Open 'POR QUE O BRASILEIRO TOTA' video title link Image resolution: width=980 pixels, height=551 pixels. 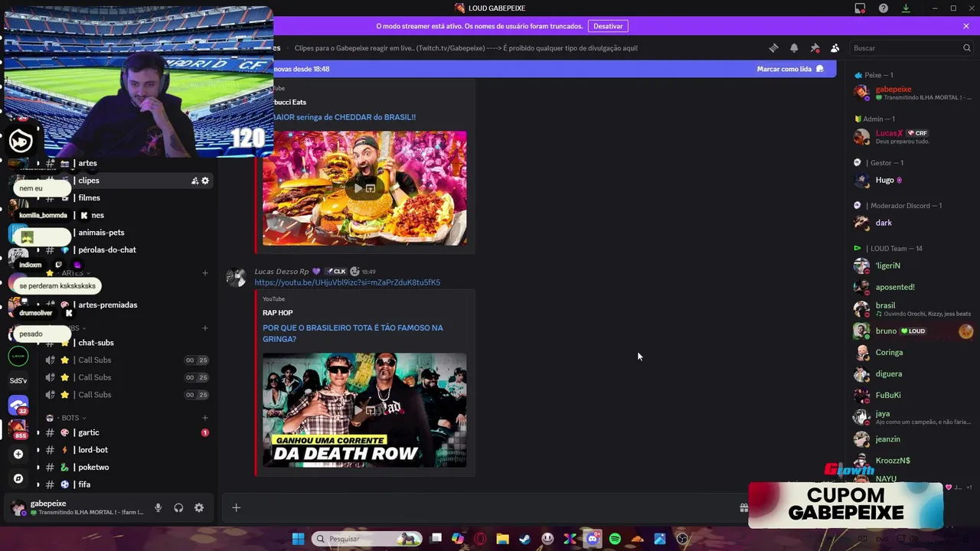tap(353, 334)
